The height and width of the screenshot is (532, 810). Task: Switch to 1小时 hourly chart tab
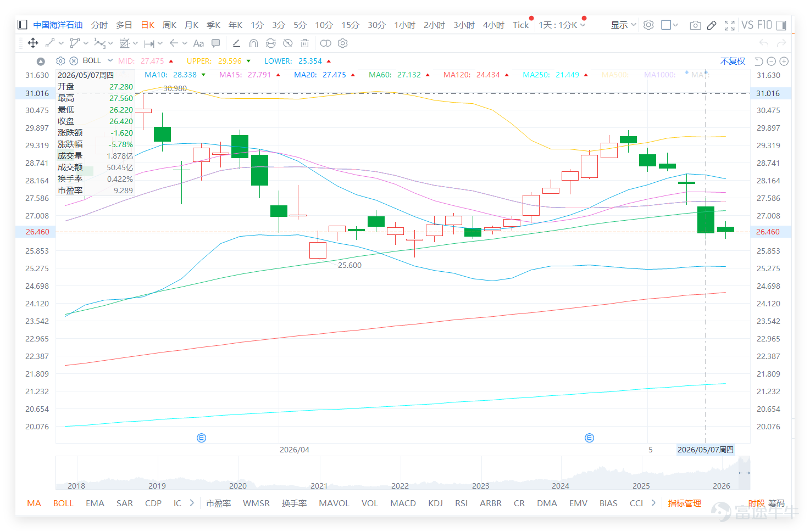click(x=404, y=25)
